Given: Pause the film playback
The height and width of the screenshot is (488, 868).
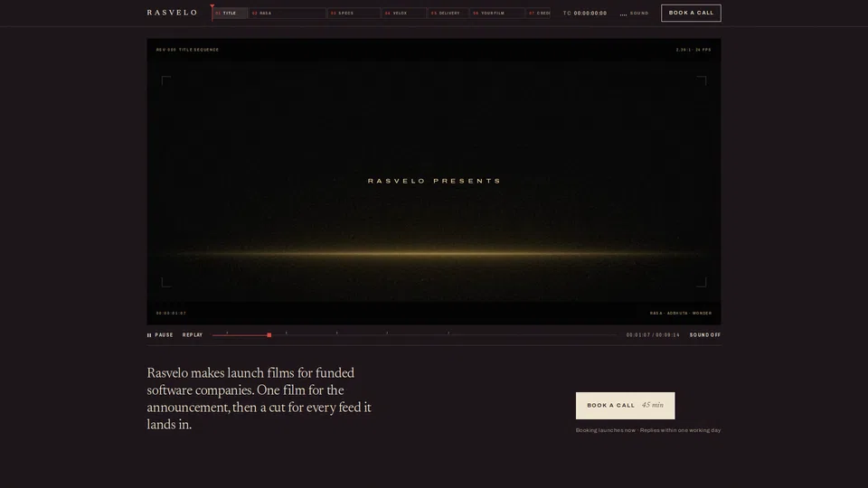Looking at the screenshot, I should [160, 334].
